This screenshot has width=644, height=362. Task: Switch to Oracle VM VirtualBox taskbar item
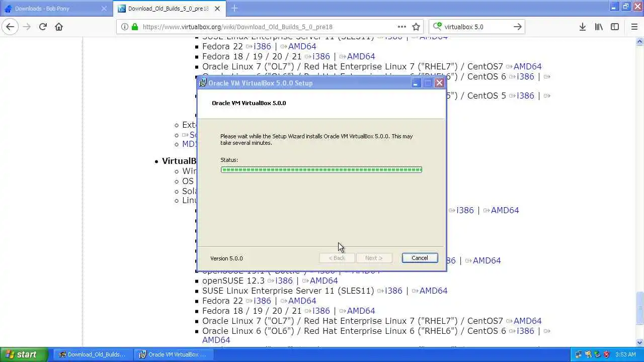point(173,354)
